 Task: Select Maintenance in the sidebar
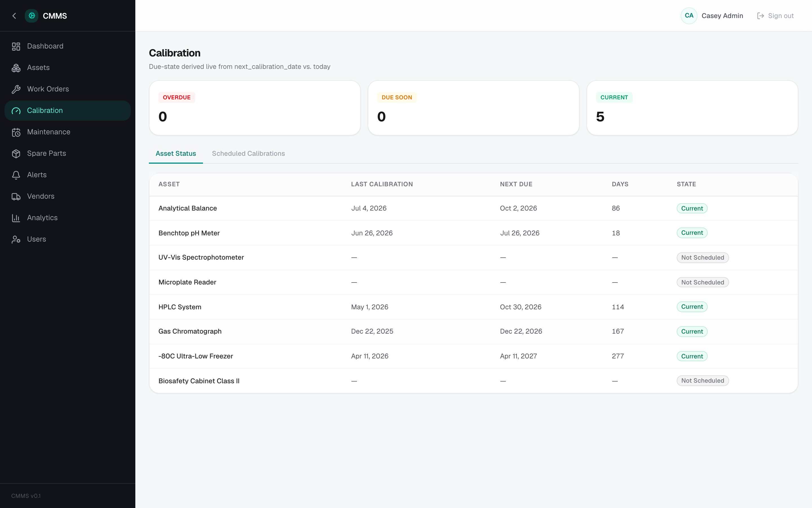67,132
